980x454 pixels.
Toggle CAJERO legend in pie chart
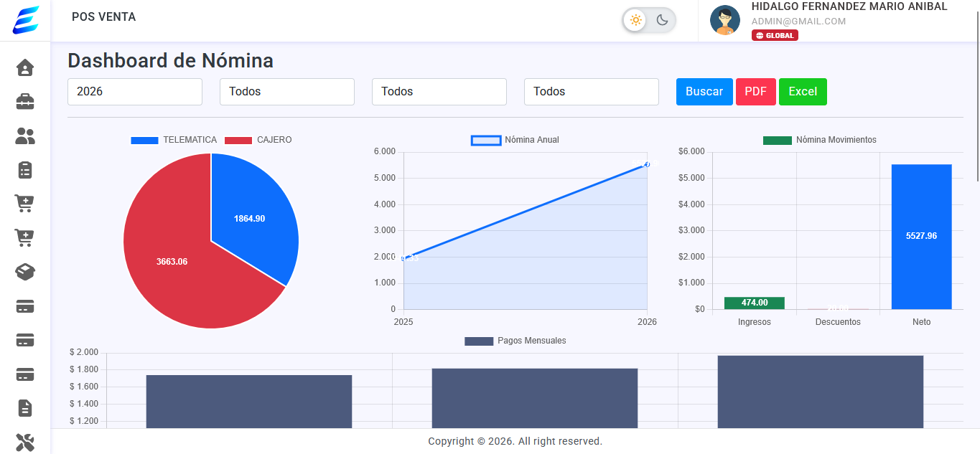pos(258,140)
